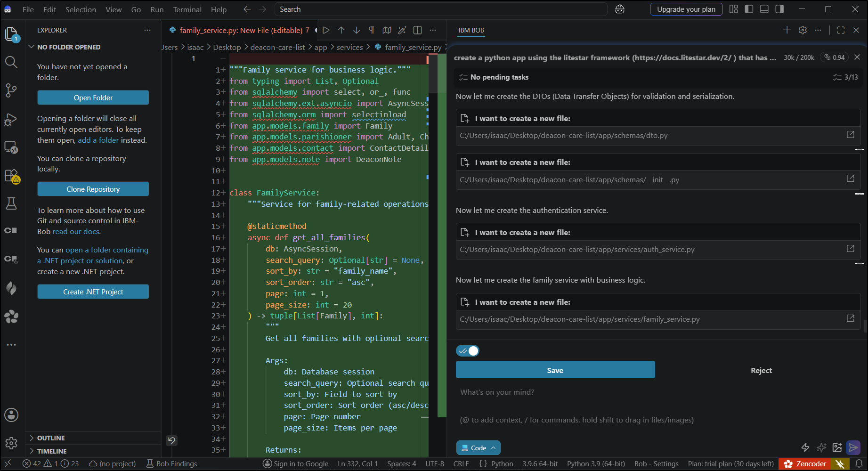Click the Open Folder button
This screenshot has width=868, height=471.
coord(93,98)
